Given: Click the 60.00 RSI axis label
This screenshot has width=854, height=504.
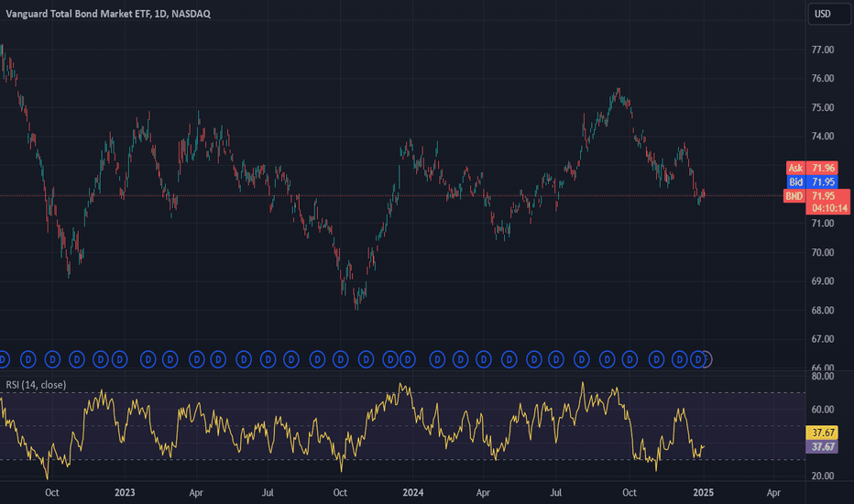Looking at the screenshot, I should click(823, 410).
